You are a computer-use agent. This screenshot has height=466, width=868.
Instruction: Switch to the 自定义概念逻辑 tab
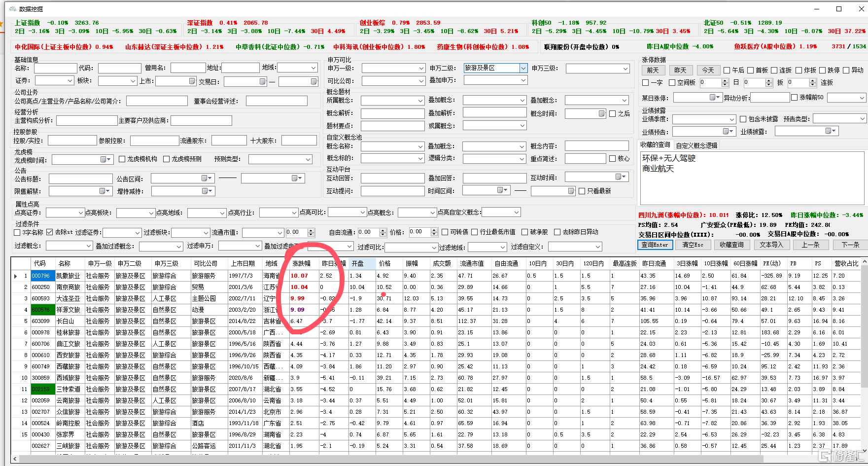(x=696, y=145)
